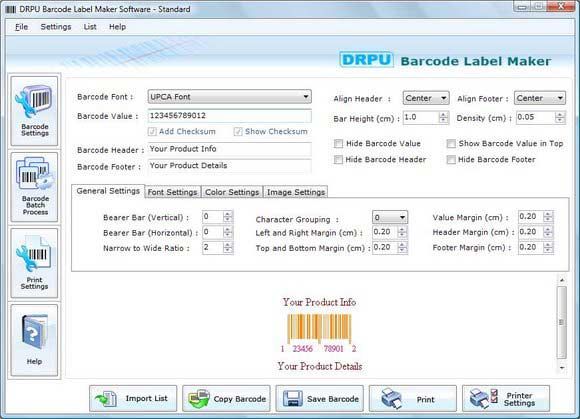Expand the Barcode Font dropdown
This screenshot has height=419, width=580.
point(229,97)
